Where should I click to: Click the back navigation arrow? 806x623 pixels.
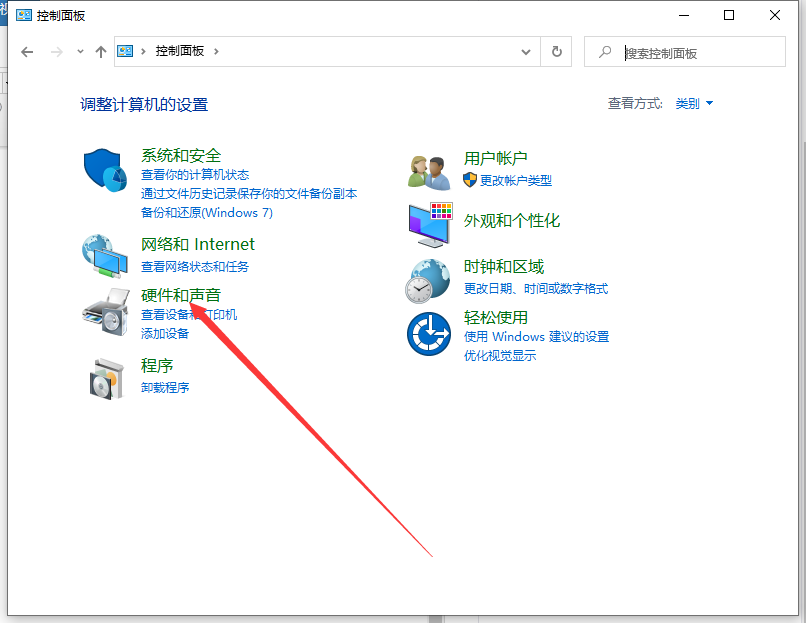point(27,52)
